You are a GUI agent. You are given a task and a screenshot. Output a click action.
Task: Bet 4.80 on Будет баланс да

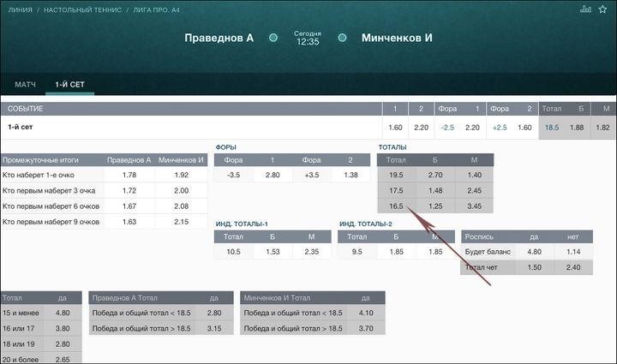[534, 252]
